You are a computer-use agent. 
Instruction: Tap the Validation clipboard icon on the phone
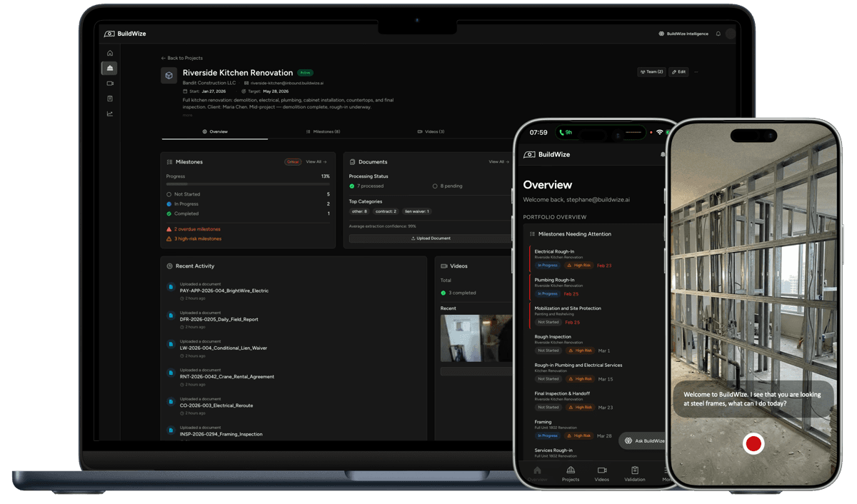(x=634, y=472)
